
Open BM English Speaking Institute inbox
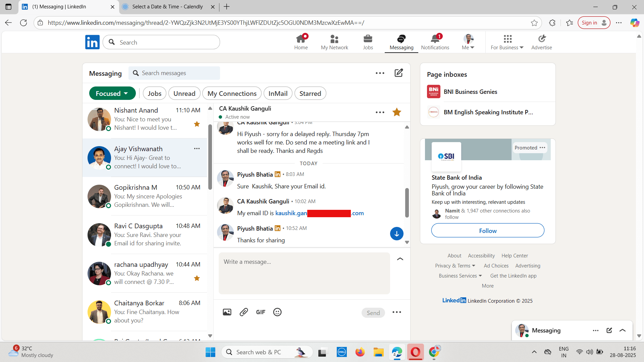click(x=487, y=112)
